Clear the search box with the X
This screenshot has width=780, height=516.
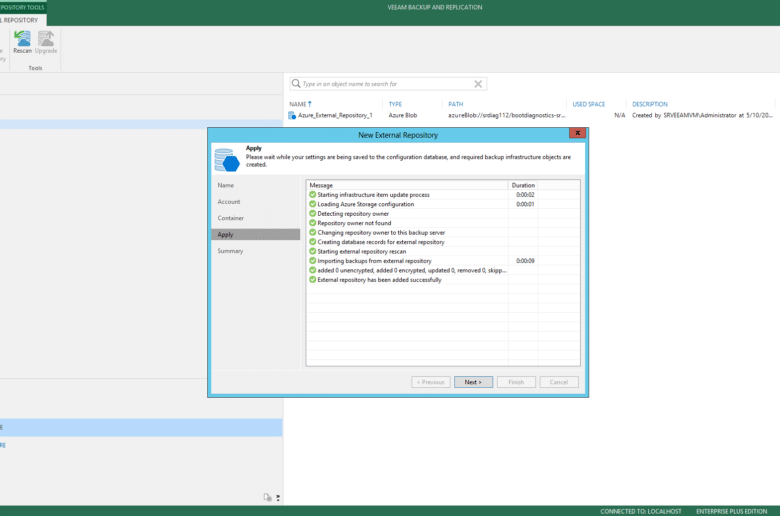[478, 84]
